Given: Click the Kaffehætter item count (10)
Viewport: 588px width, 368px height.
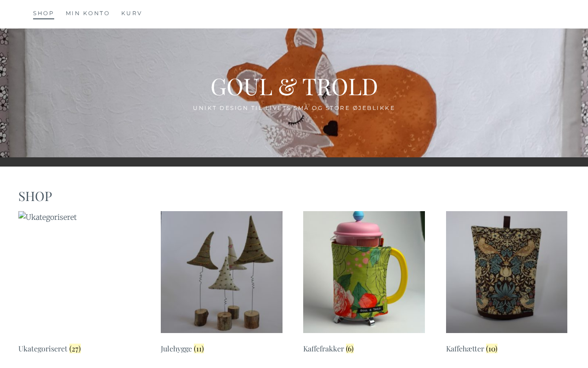Looking at the screenshot, I should [492, 349].
